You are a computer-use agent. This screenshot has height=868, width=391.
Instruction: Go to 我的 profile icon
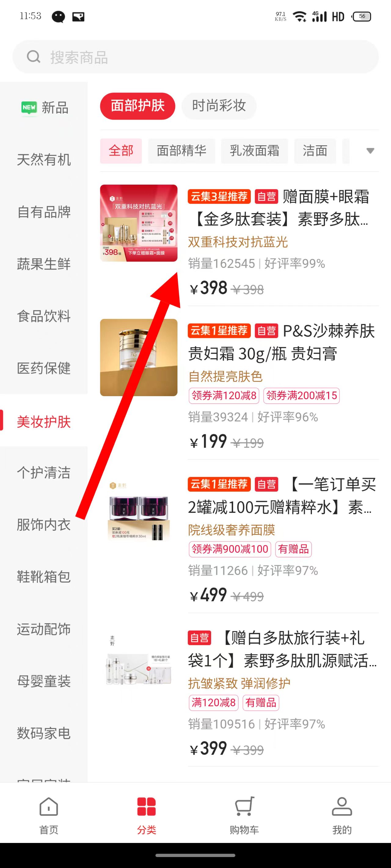[342, 807]
